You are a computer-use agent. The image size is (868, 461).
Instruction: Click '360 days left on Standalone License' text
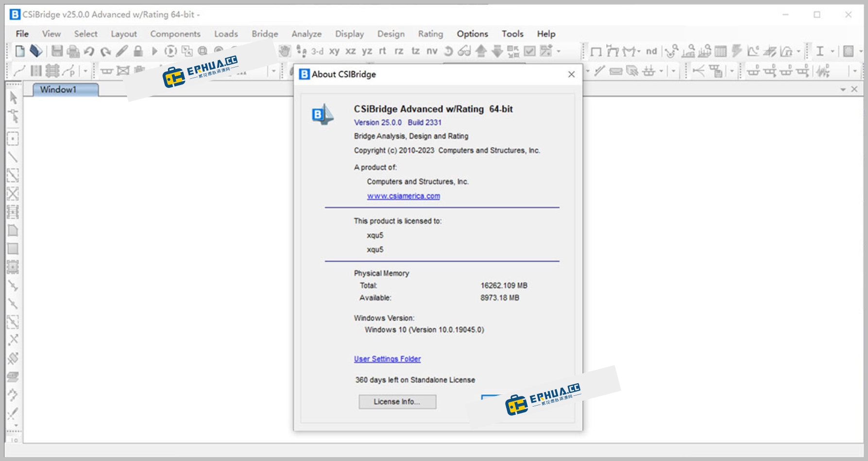[x=415, y=380]
